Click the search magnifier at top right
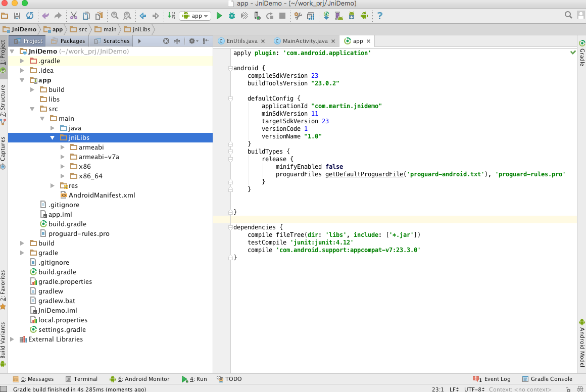 pyautogui.click(x=569, y=16)
